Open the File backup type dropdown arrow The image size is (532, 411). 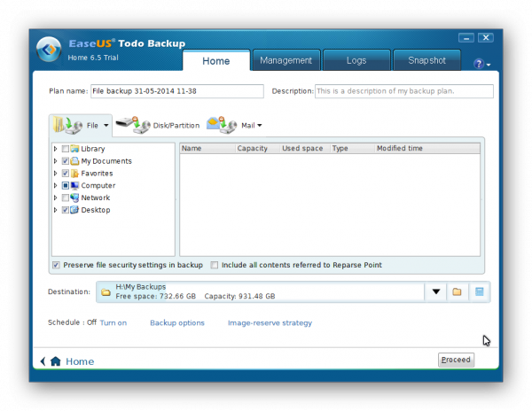pyautogui.click(x=106, y=126)
